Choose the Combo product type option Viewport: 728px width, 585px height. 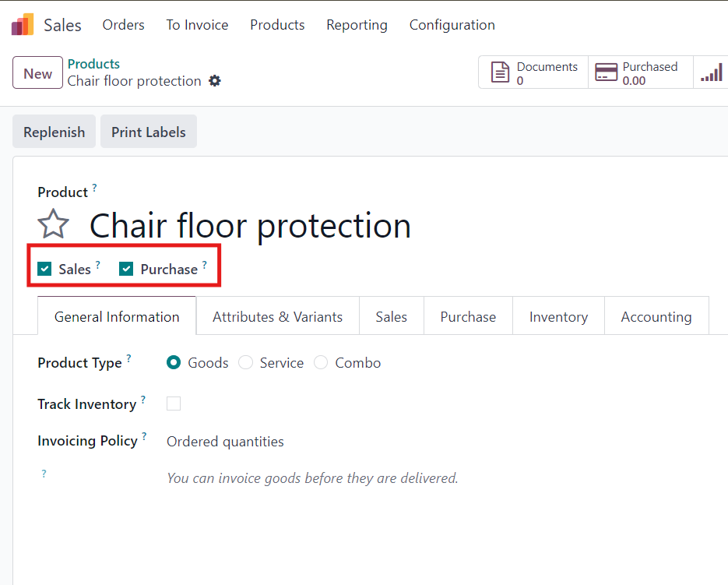pyautogui.click(x=321, y=363)
